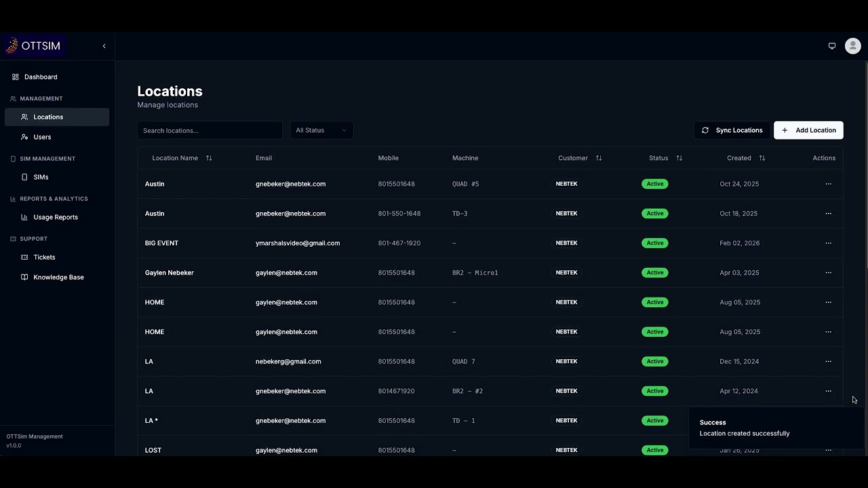Viewport: 868px width, 488px height.
Task: Click the Users person icon
Action: (x=24, y=137)
